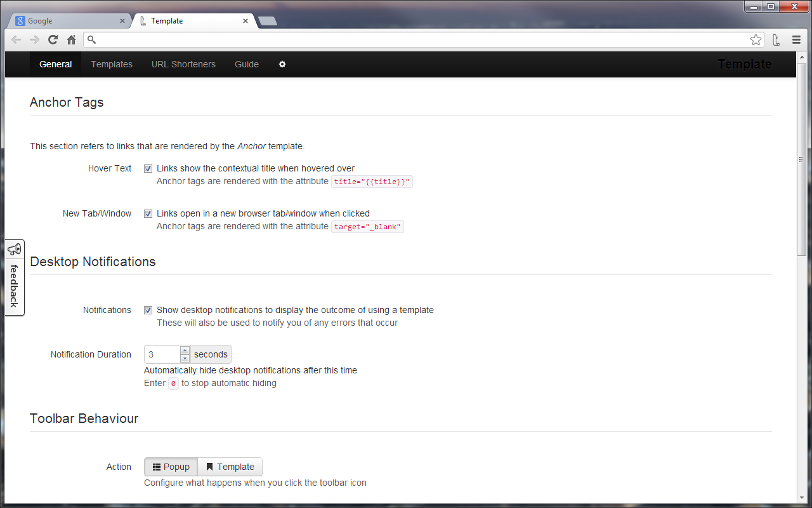Screen dimensions: 812x508
Task: Open the gear settings icon in navbar
Action: [x=282, y=64]
